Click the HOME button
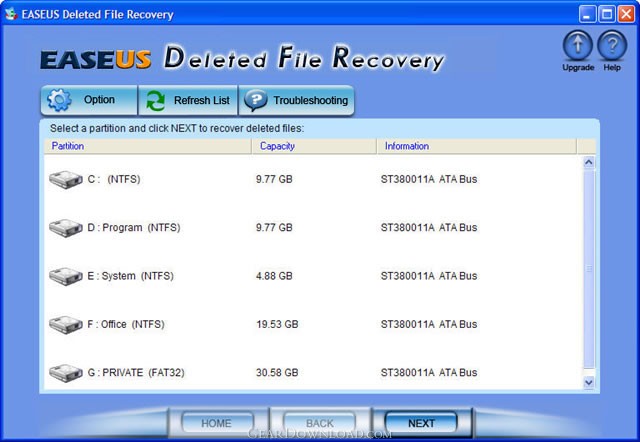This screenshot has width=640, height=442. (216, 423)
